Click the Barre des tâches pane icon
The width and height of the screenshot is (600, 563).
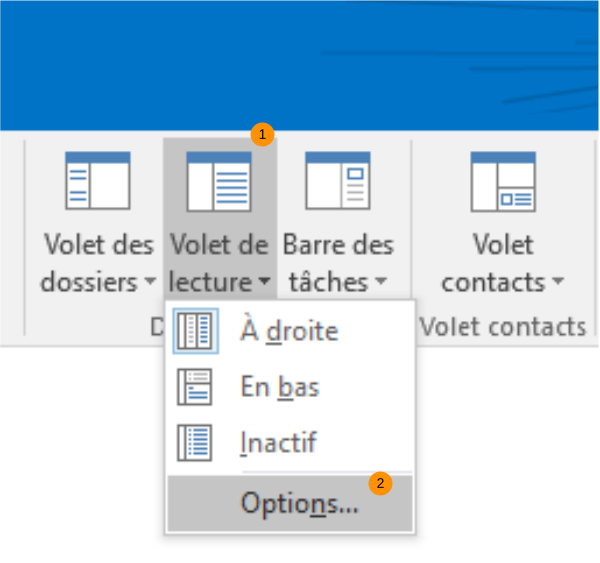pyautogui.click(x=338, y=182)
